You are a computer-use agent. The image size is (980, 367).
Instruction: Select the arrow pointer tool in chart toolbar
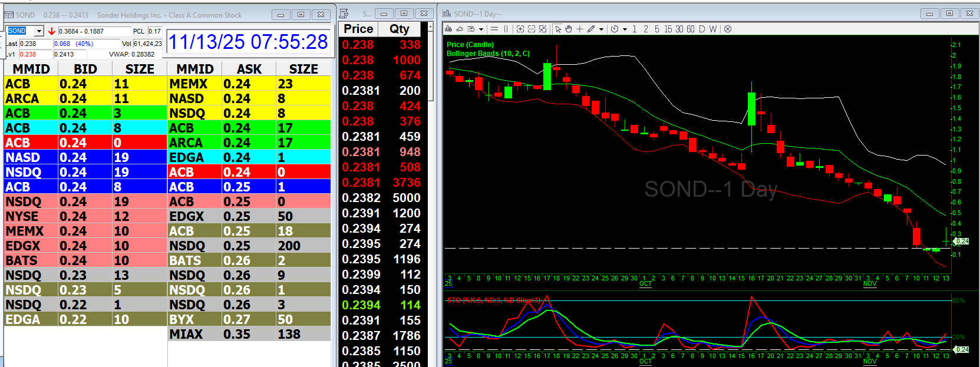[x=557, y=29]
